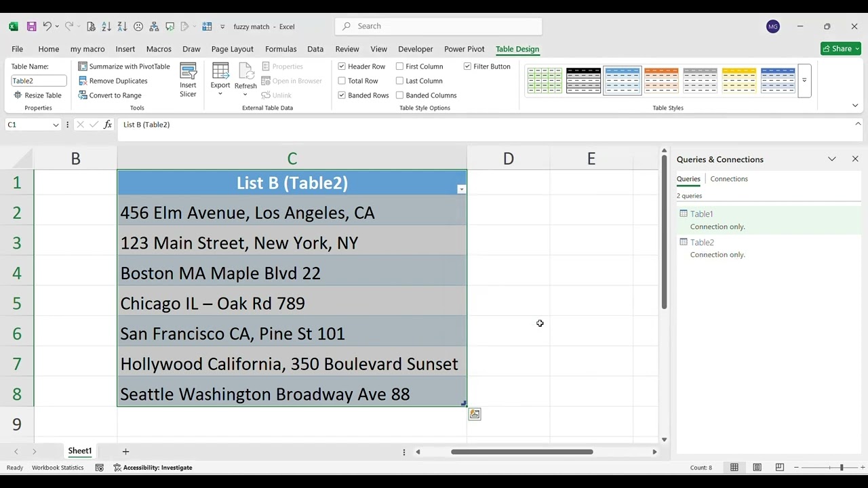The width and height of the screenshot is (868, 488).
Task: Expand the Name Box dropdown
Action: 55,125
